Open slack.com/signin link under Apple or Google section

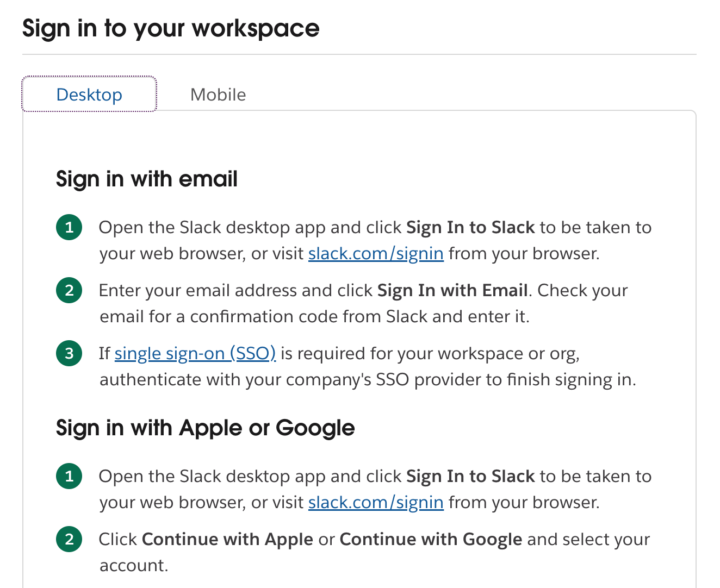click(x=376, y=503)
